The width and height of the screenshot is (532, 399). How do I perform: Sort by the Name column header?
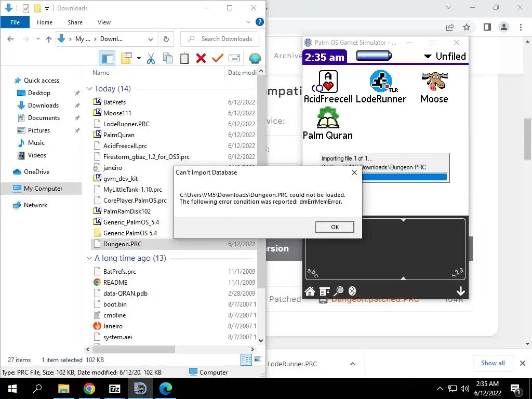point(101,73)
